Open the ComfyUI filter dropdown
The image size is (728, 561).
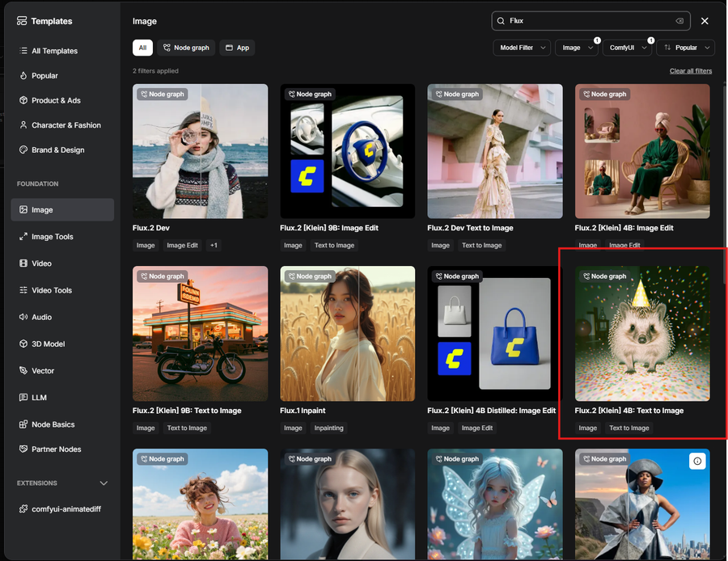tap(627, 48)
